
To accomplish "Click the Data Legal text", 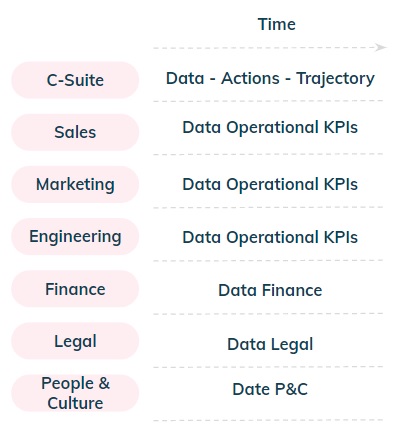I will (x=270, y=344).
